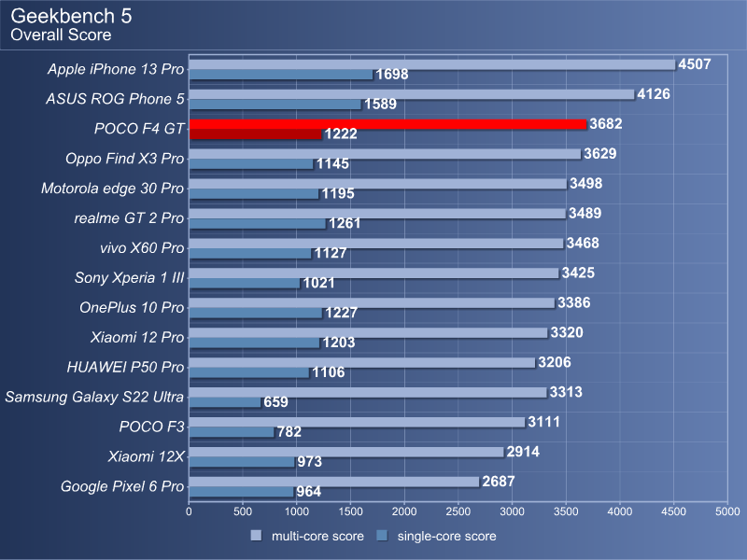Click the single-core value "1145"

coord(332,164)
